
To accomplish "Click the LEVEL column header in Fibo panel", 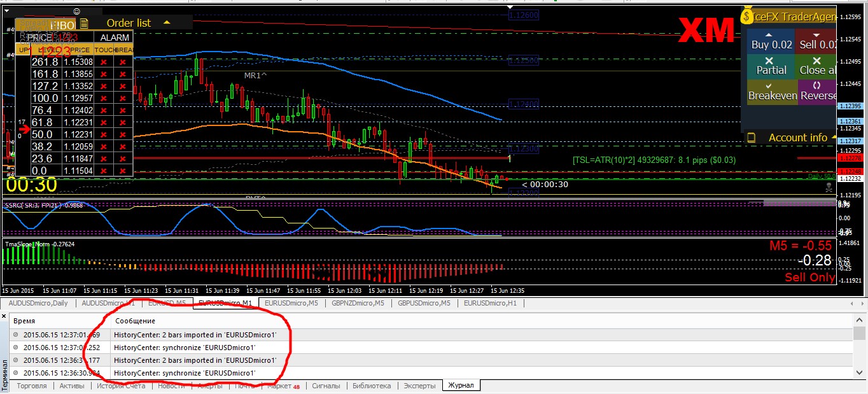I will pyautogui.click(x=48, y=50).
